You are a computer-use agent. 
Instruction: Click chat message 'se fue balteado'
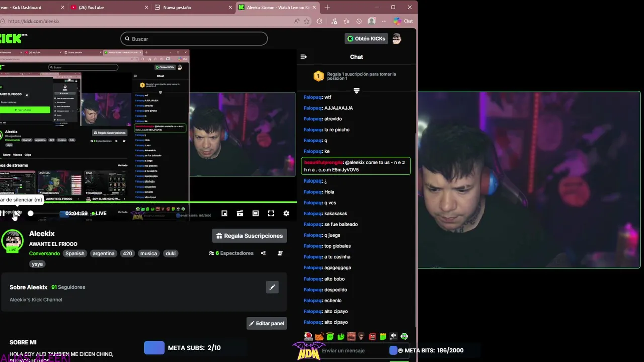pos(341,224)
